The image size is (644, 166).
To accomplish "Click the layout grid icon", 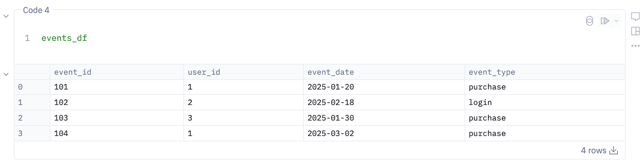I will [636, 31].
